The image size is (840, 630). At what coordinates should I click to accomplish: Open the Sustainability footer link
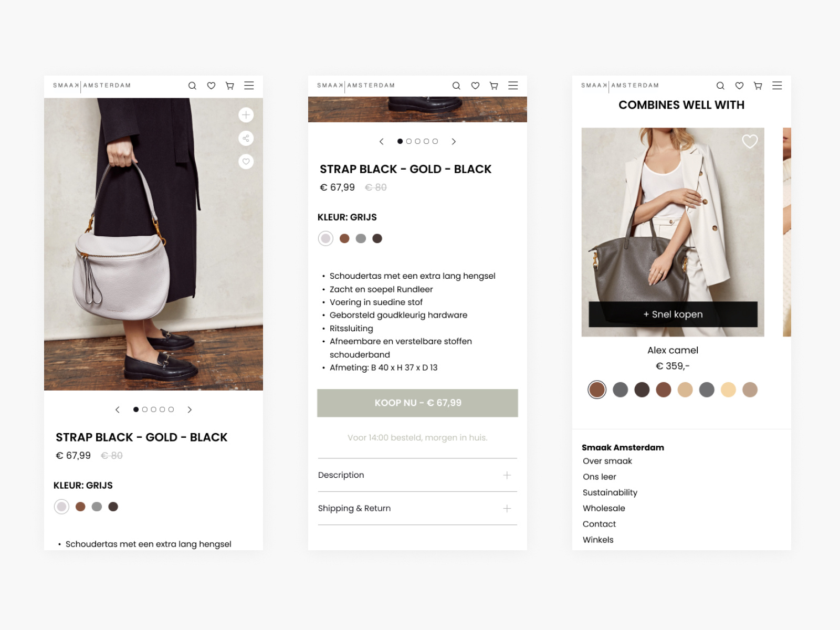point(610,492)
